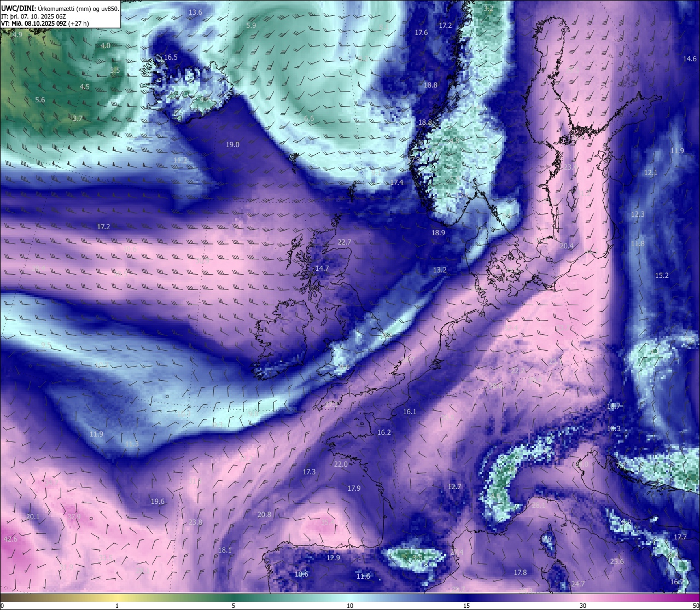Click the map value '5.9'
Viewport: 700px width, 610px height.
tap(251, 25)
